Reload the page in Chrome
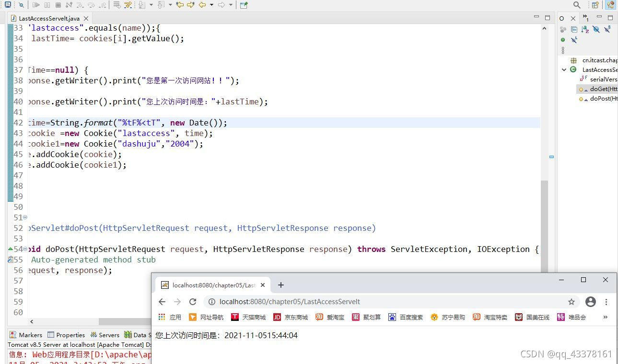The width and height of the screenshot is (618, 364). coord(193,302)
